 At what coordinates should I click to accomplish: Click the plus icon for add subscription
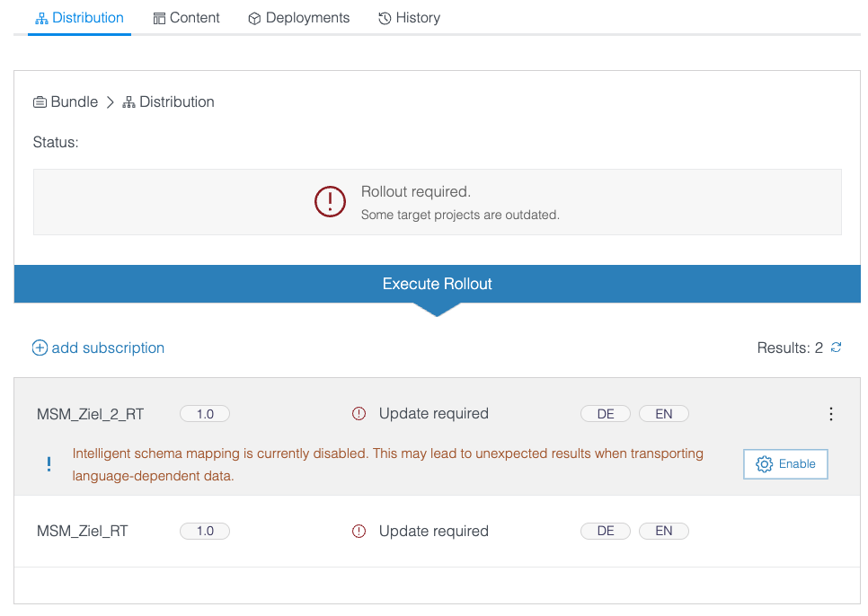point(40,348)
